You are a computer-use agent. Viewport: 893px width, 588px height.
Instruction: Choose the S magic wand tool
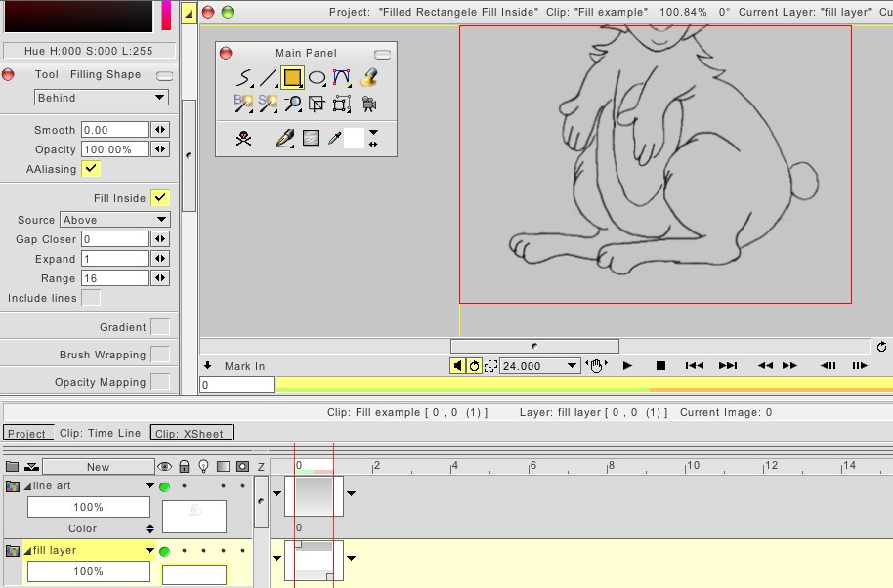pos(268,104)
